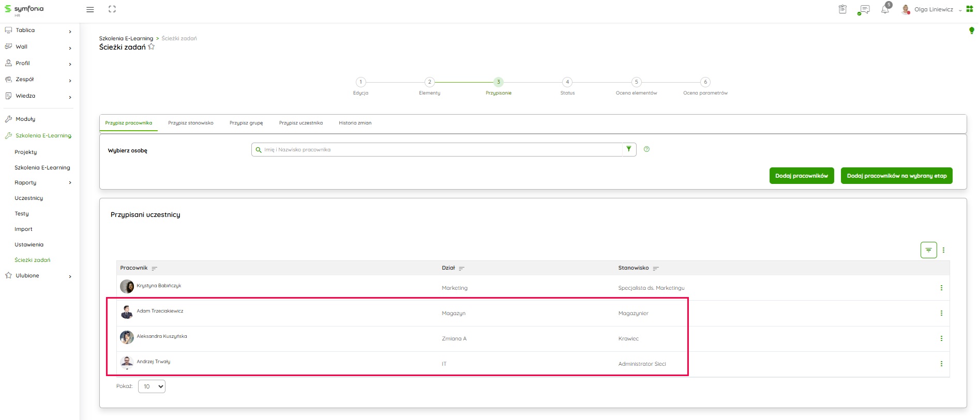Open the notifications bell icon
The image size is (980, 420).
click(x=885, y=9)
